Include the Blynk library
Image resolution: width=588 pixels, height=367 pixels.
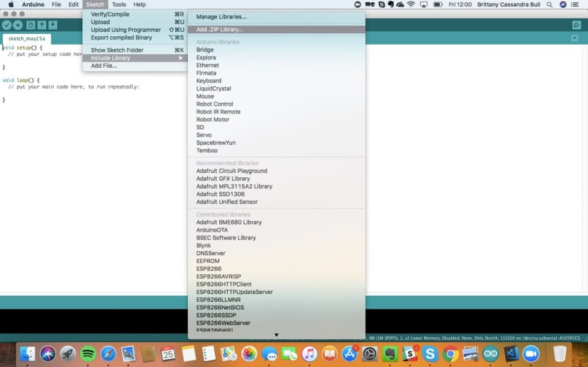tap(277, 246)
